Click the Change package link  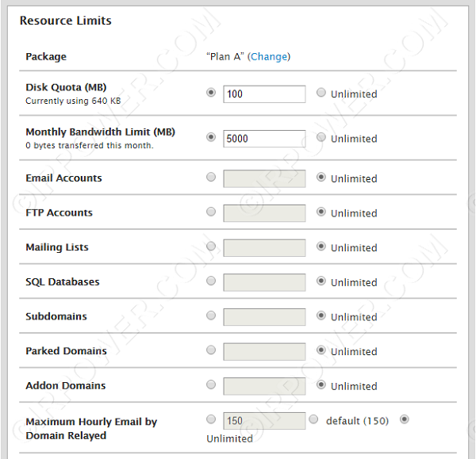[x=269, y=56]
